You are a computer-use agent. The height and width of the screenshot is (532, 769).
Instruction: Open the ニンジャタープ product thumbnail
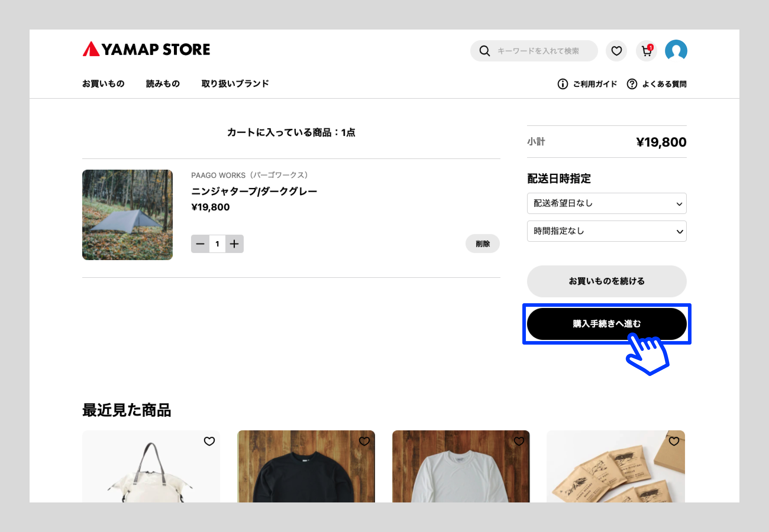coord(127,215)
